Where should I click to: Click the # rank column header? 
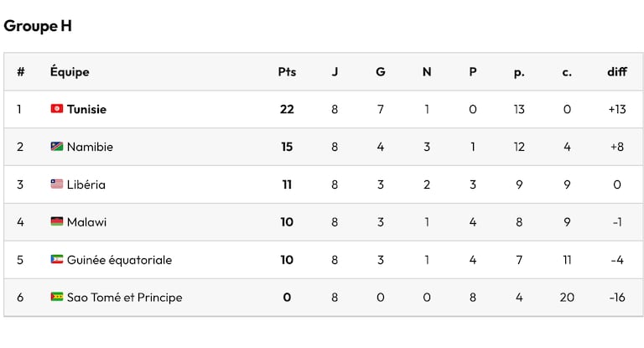click(20, 72)
